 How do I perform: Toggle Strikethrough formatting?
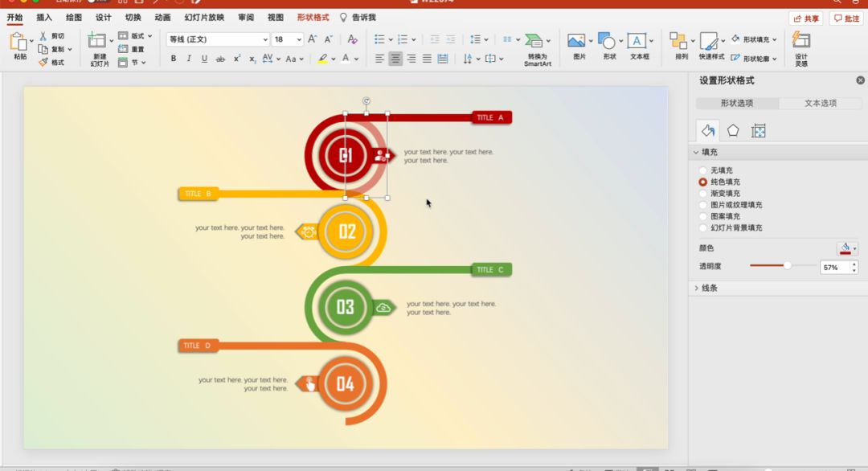pos(220,59)
